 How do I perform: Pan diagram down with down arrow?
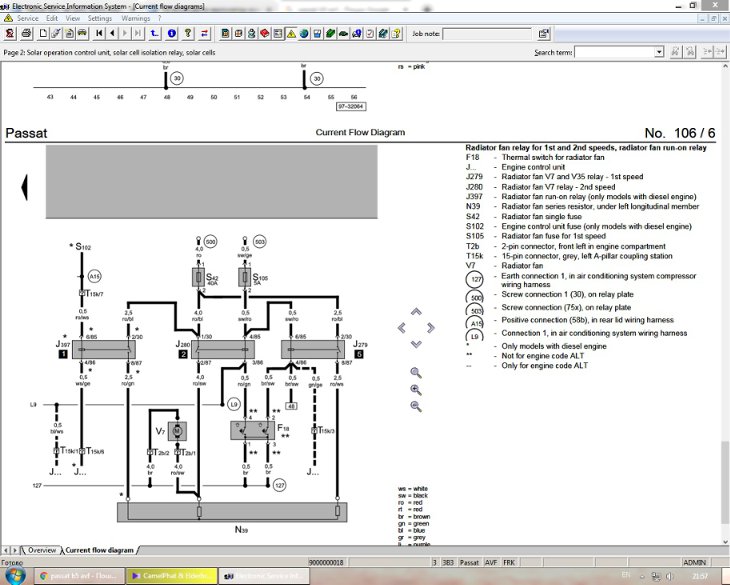click(x=416, y=344)
